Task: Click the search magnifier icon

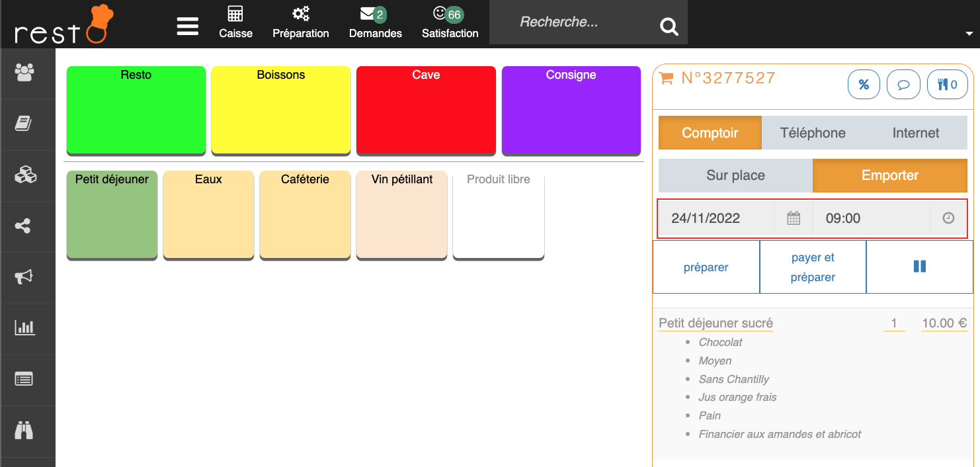Action: tap(669, 26)
